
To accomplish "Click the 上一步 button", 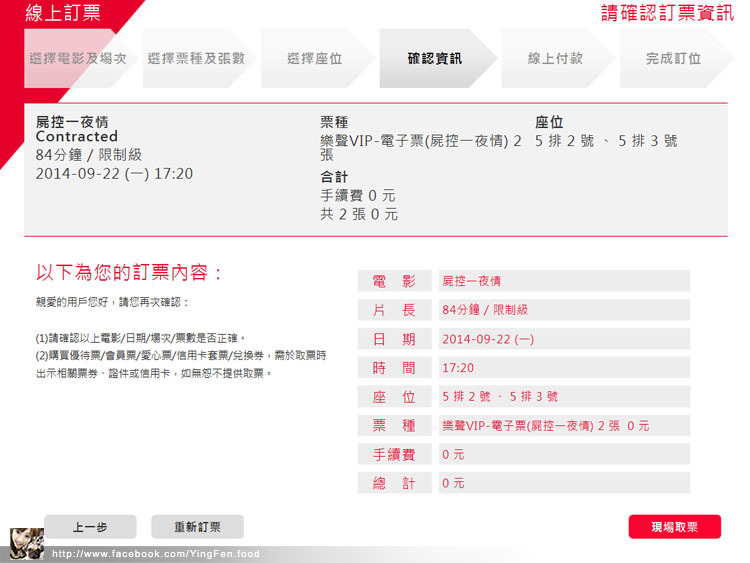I will coord(90,527).
